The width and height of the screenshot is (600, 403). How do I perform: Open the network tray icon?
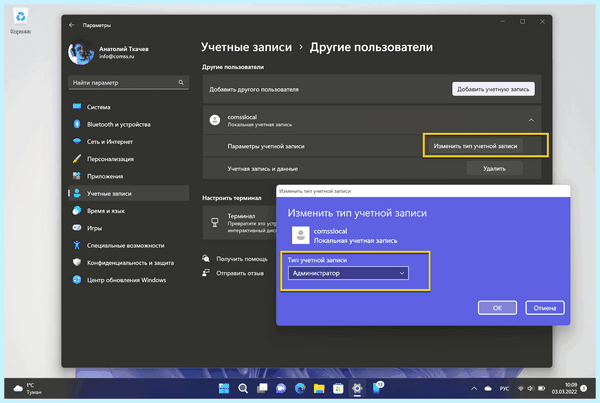coord(520,388)
